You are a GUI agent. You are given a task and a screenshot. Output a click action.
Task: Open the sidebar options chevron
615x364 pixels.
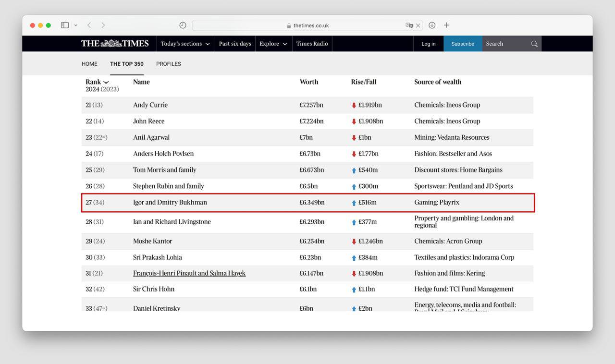click(75, 25)
